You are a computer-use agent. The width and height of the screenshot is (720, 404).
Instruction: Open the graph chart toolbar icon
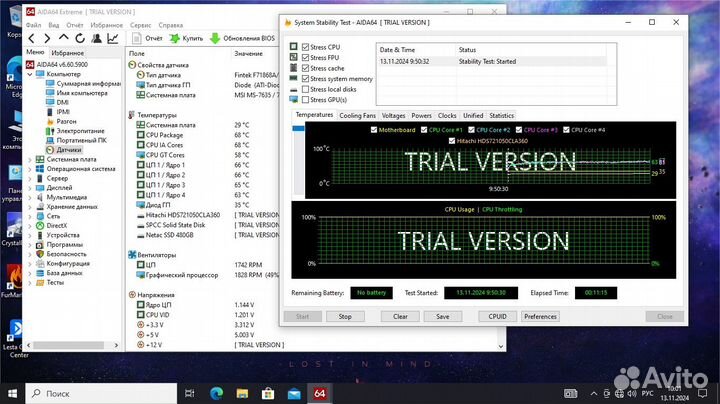113,39
